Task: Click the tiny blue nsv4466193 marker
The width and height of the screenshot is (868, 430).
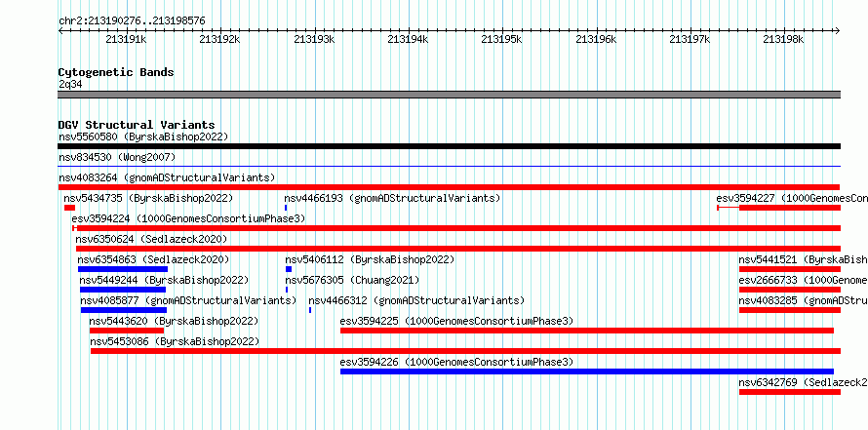Action: [x=286, y=208]
